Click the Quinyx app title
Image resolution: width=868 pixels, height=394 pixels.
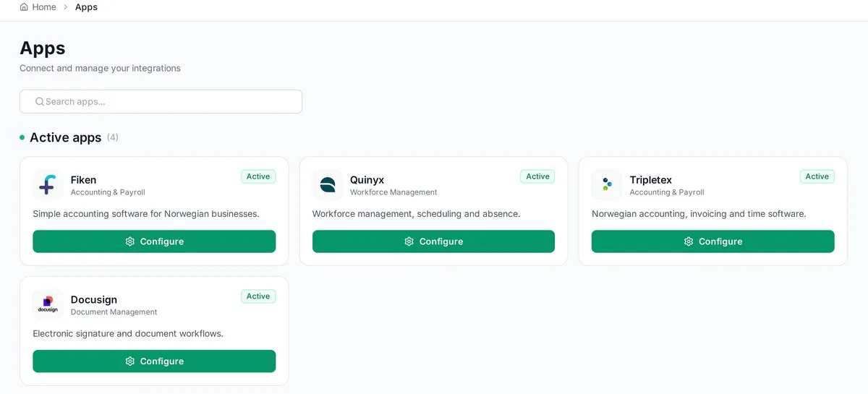[367, 180]
